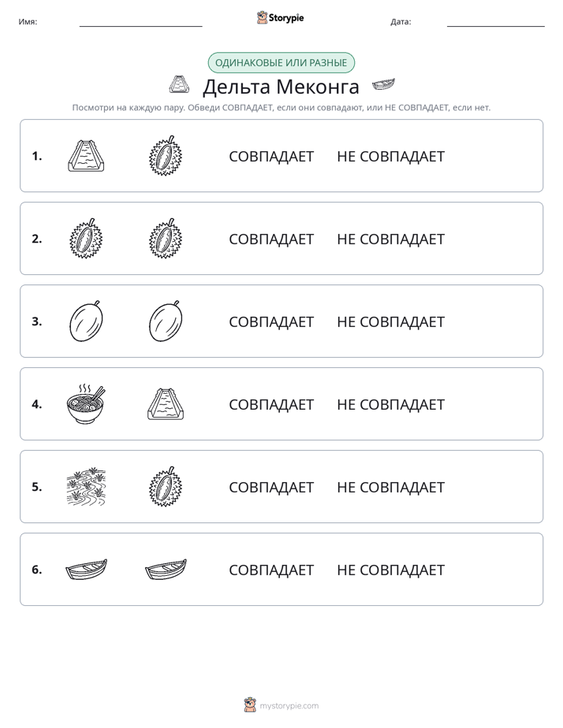Click the rice paddy river icon in row 5
Viewport: 563px width, 728px height.
point(86,487)
